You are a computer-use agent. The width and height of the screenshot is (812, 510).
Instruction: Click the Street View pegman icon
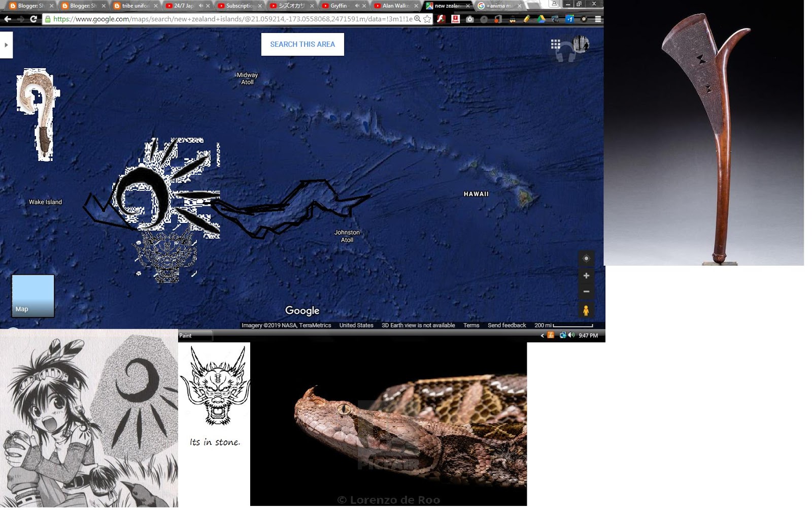coord(586,310)
